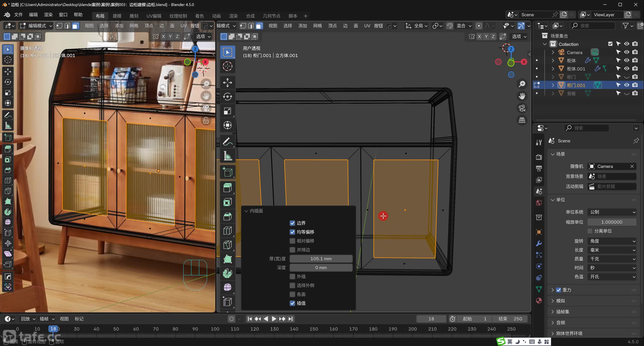This screenshot has height=346, width=644.
Task: Enable the 外插 checkbox
Action: pos(292,276)
